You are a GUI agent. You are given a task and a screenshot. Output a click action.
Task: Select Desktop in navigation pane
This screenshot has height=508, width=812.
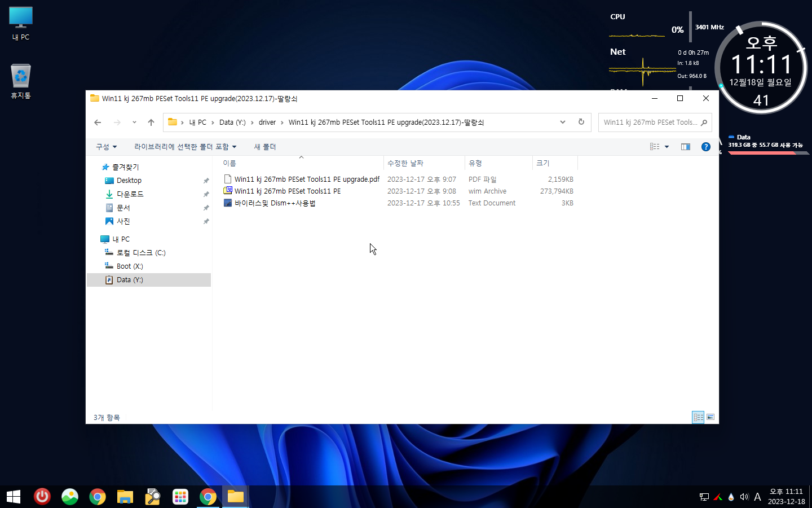tap(129, 181)
